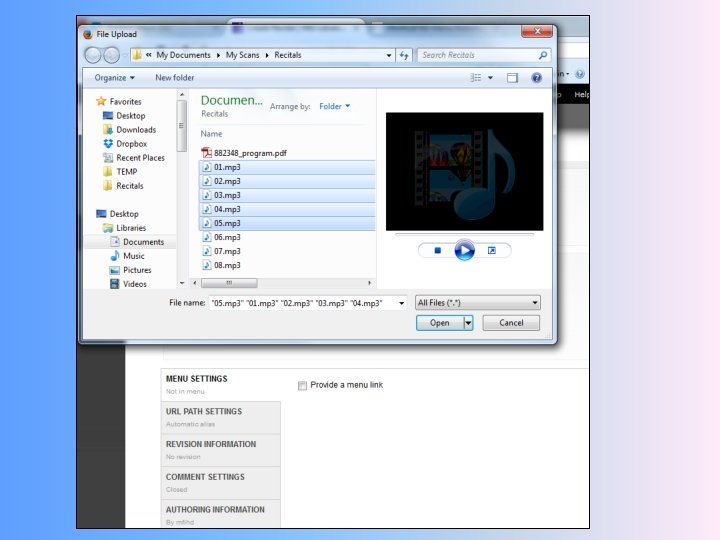Check the Provide a menu link box
720x540 pixels.
click(x=302, y=385)
